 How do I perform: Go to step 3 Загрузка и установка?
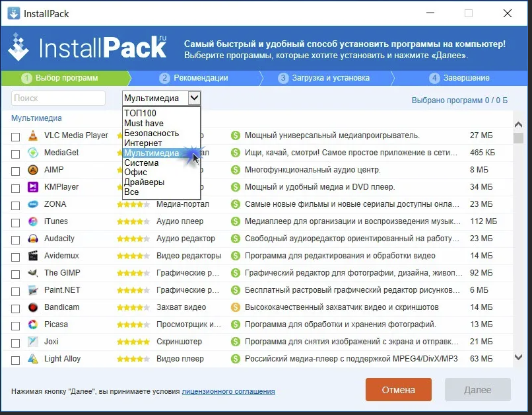click(x=325, y=78)
